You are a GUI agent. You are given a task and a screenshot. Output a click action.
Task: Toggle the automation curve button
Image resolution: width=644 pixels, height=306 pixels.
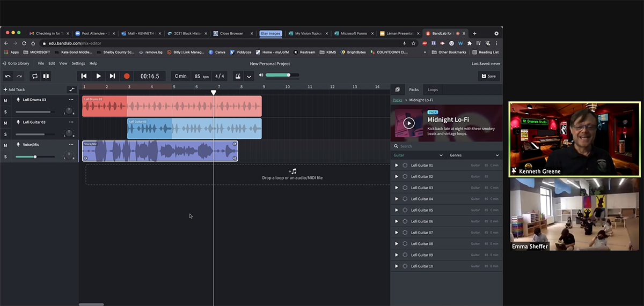click(71, 89)
